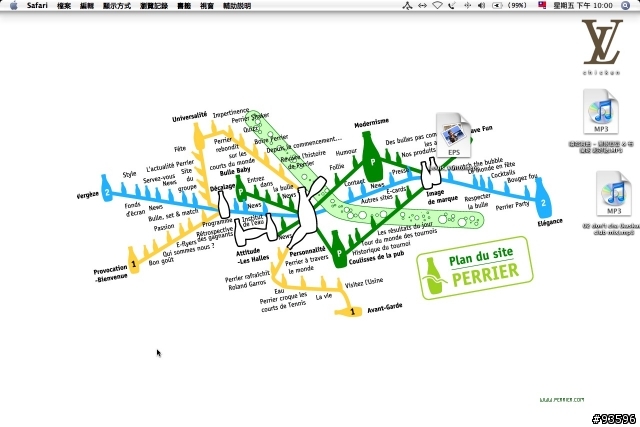Click the double-arrow sync status icon
This screenshot has height=427, width=640.
coord(422,5)
